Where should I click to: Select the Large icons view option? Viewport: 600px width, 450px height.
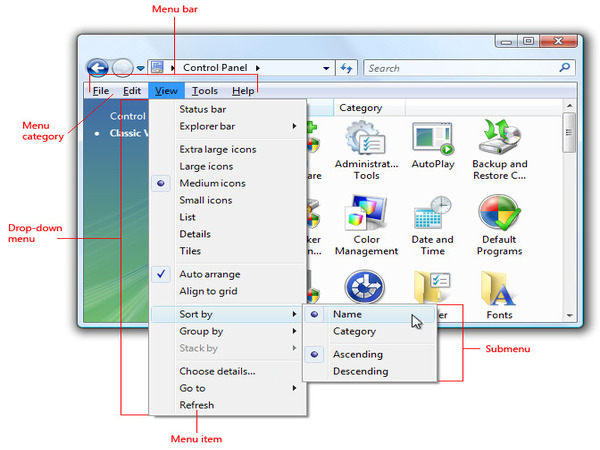point(206,166)
